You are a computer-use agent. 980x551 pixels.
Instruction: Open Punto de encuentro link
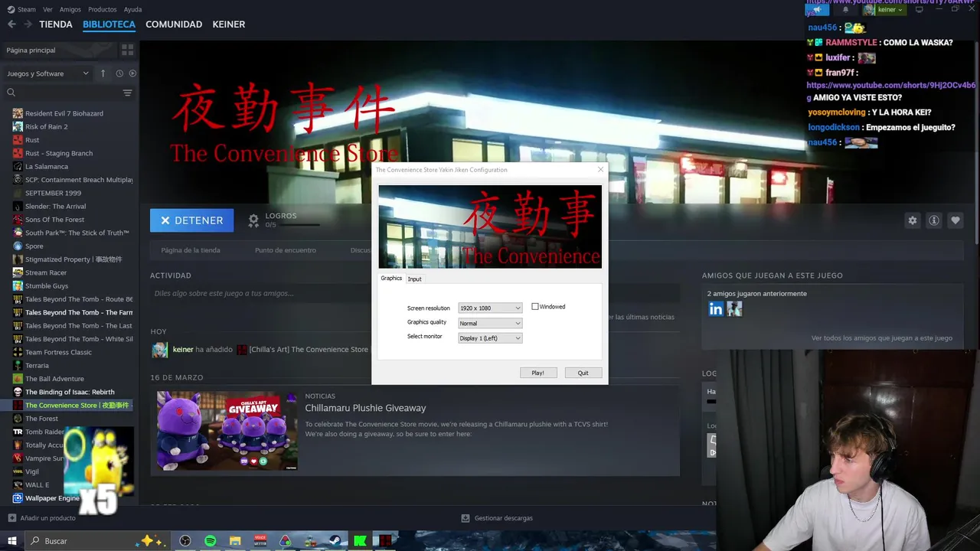[286, 250]
